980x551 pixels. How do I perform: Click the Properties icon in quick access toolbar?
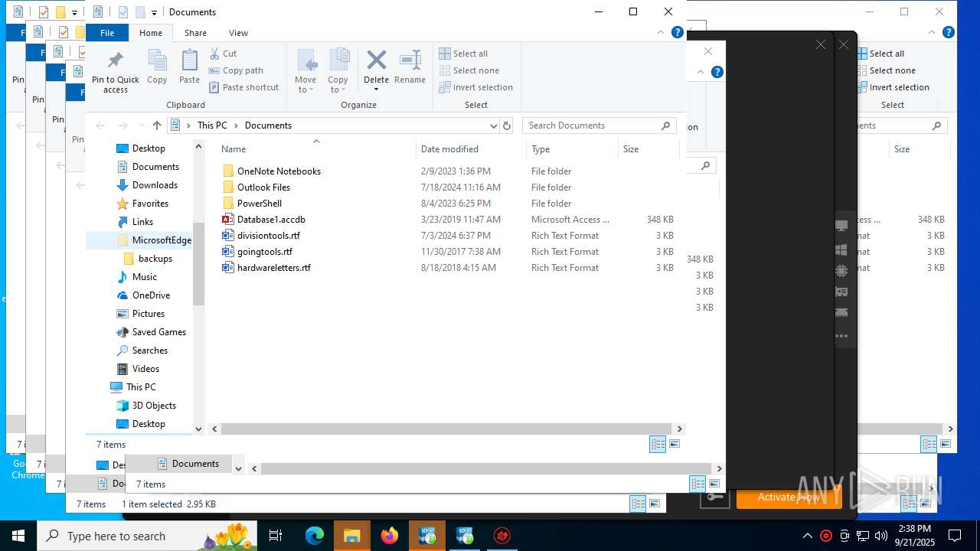click(x=123, y=12)
